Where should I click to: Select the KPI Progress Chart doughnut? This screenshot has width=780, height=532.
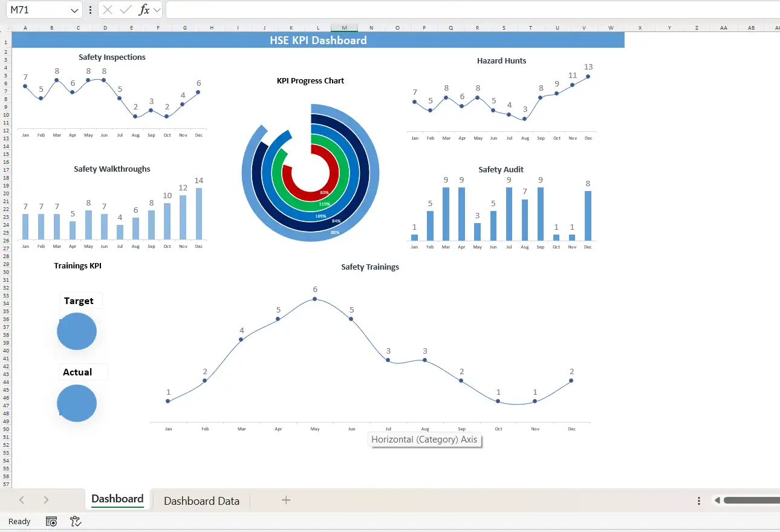(310, 174)
